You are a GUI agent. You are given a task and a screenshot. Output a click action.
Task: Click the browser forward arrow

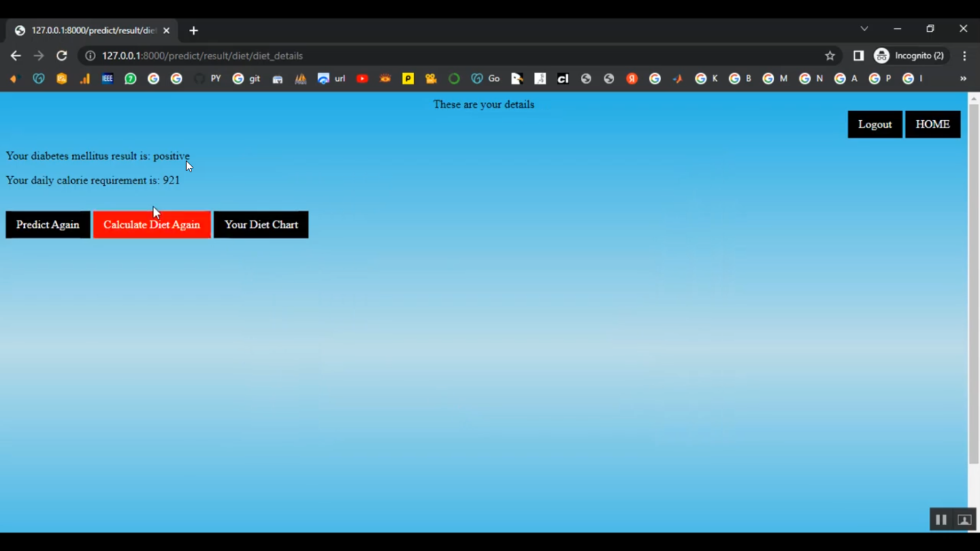(x=39, y=56)
